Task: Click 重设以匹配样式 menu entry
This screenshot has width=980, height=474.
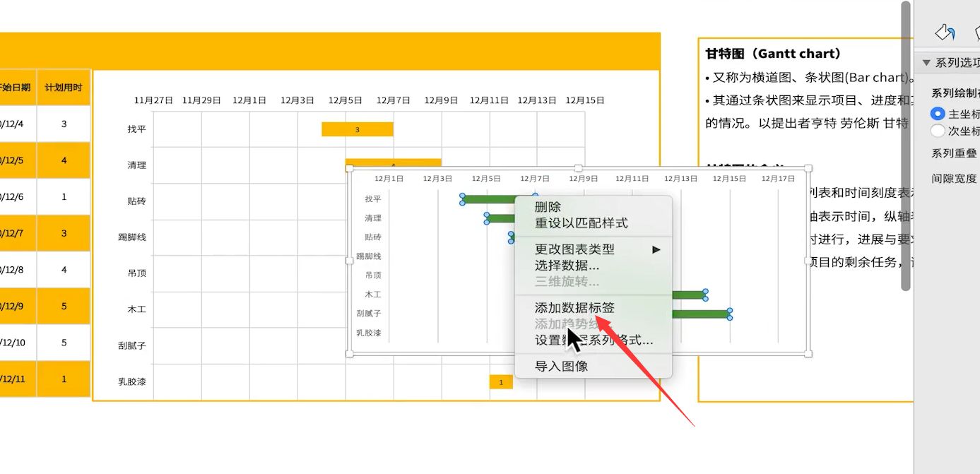Action: (581, 223)
